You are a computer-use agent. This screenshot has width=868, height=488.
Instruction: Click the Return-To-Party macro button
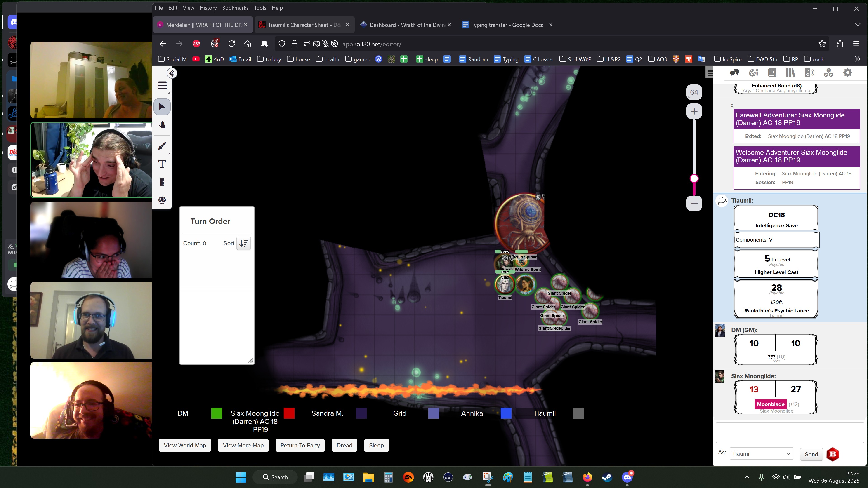click(x=300, y=445)
